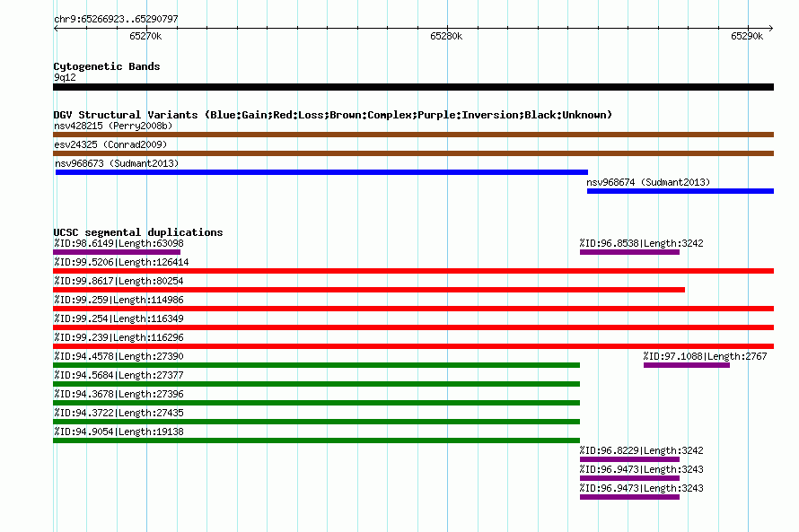Select the green bar for Length:27435 duplication
Image resolution: width=799 pixels, height=532 pixels.
tap(316, 422)
